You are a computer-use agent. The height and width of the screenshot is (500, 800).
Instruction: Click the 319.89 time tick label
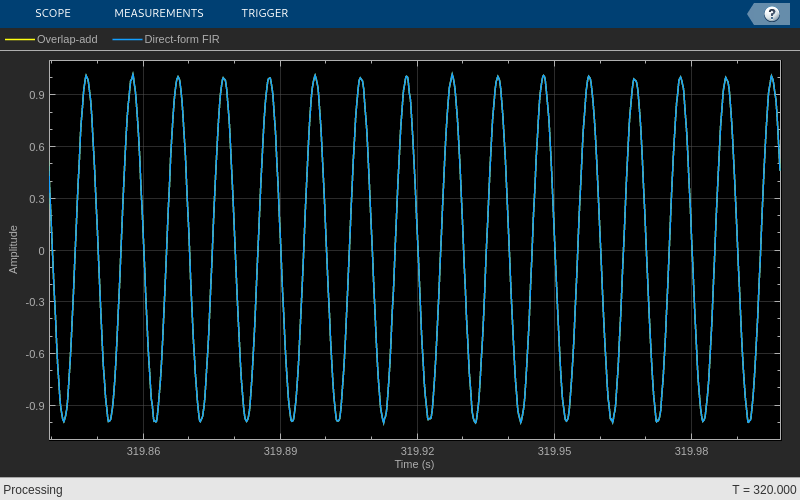(280, 452)
